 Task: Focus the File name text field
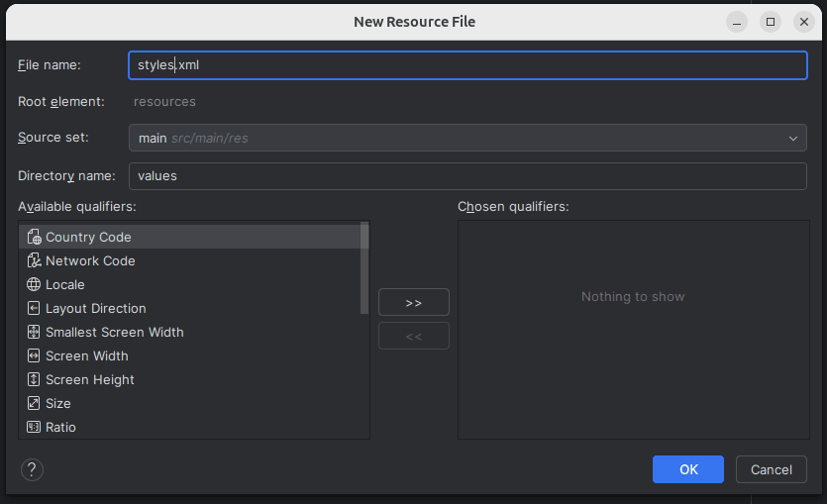tap(467, 65)
